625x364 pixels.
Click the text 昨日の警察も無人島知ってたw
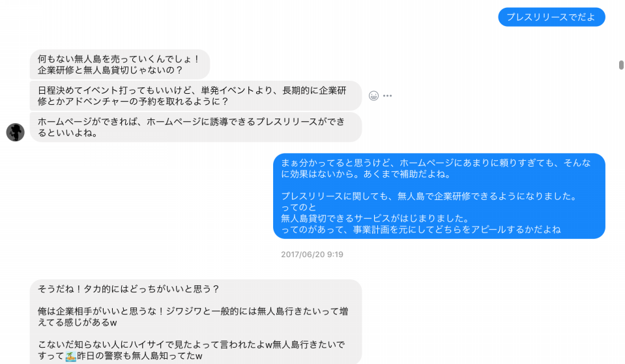139,356
